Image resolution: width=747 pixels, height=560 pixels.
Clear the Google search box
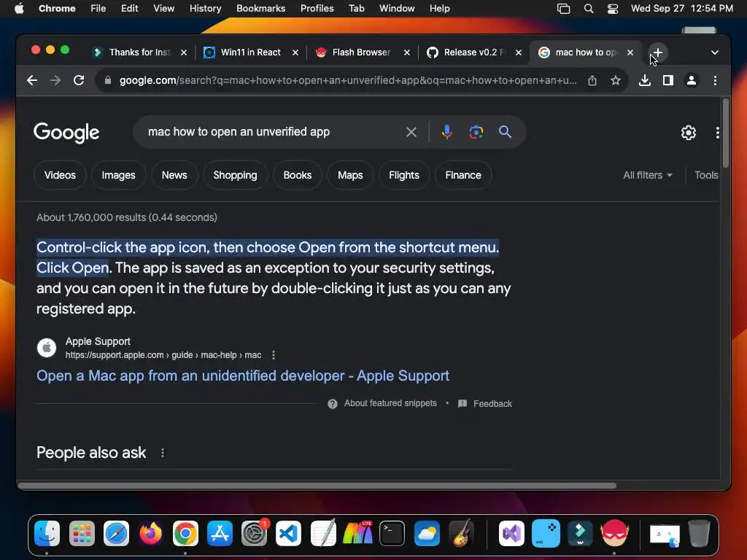tap(411, 132)
